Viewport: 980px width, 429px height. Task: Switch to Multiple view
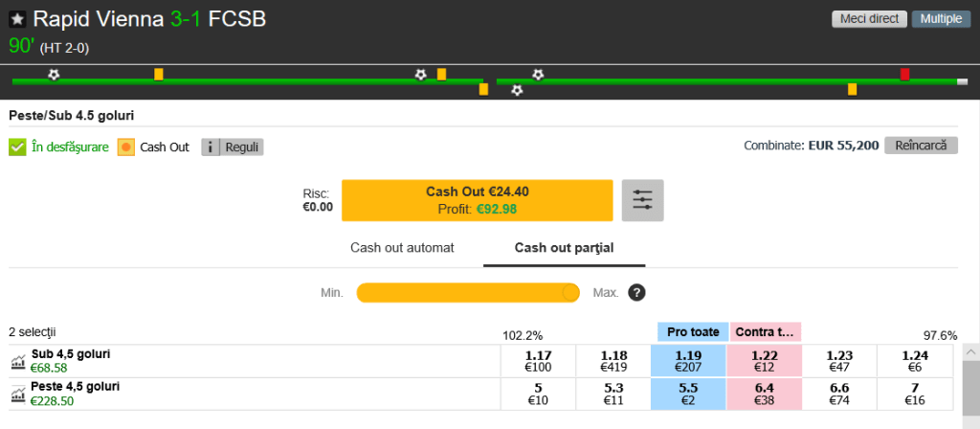click(x=941, y=19)
